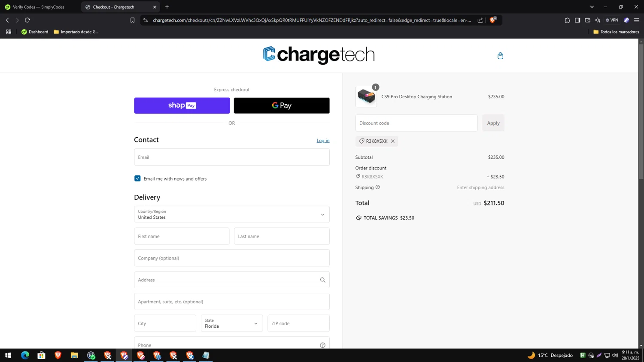Click the volume speaker tray icon

coord(615,355)
